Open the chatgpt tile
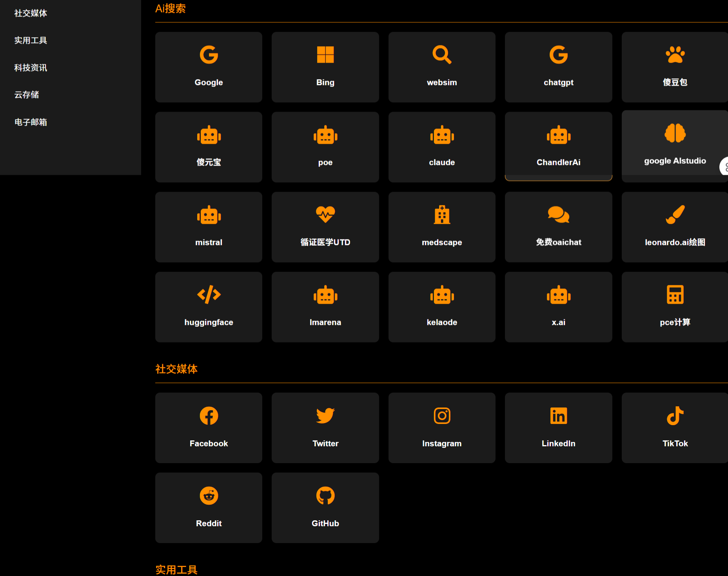Image resolution: width=728 pixels, height=576 pixels. pos(558,67)
